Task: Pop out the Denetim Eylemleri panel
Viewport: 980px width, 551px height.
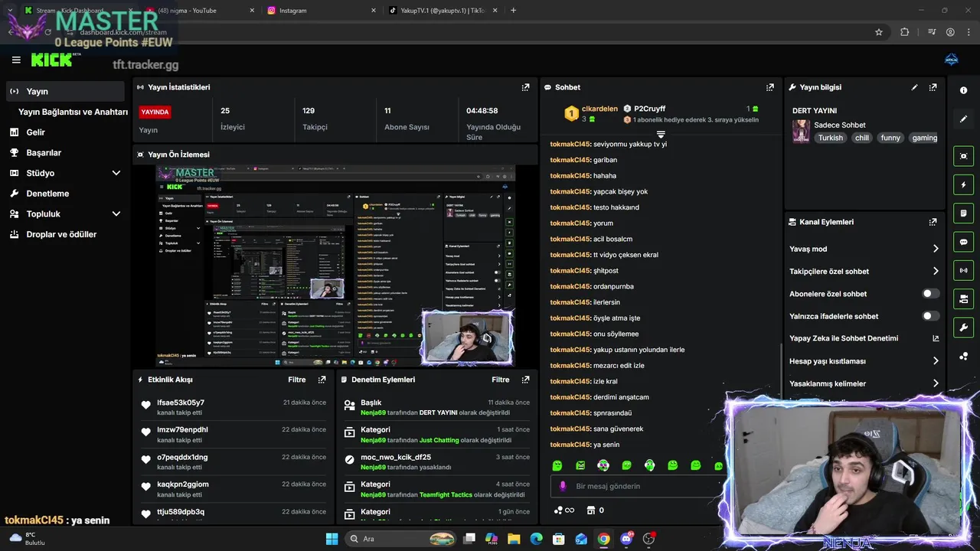Action: pyautogui.click(x=525, y=380)
